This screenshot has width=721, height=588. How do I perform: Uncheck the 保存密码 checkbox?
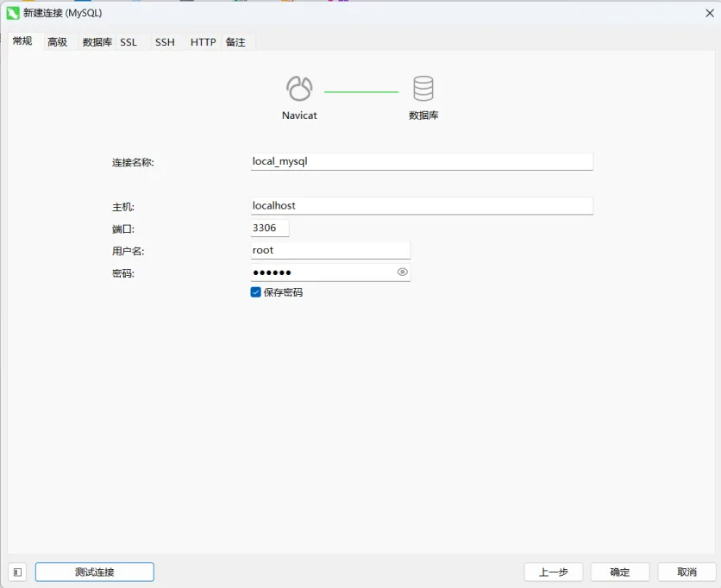(255, 292)
